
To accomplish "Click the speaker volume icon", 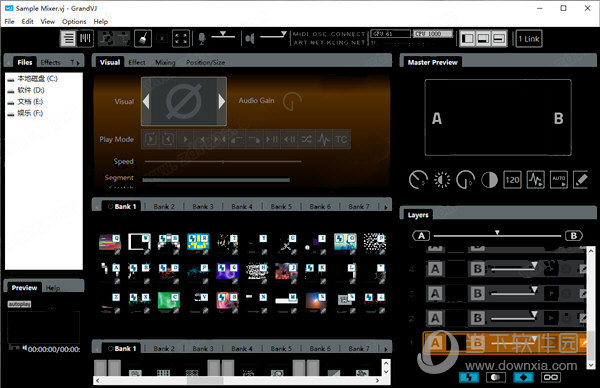I will tap(250, 38).
